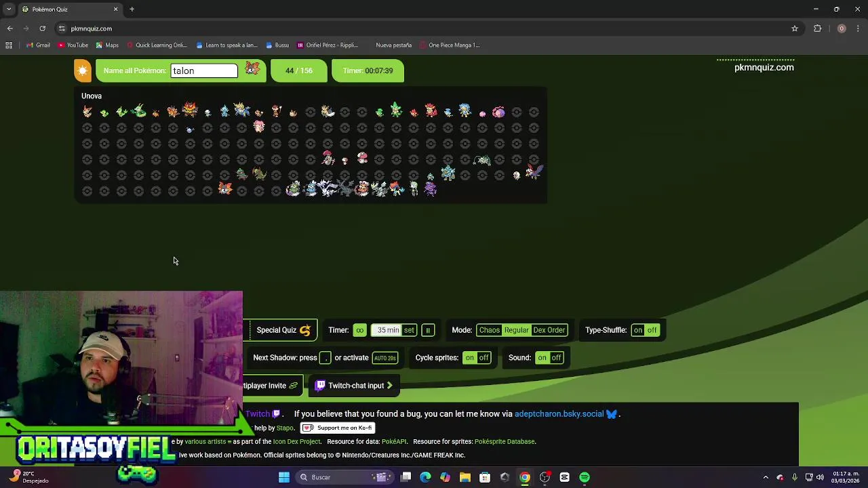Open Spotify from the taskbar
The width and height of the screenshot is (868, 488).
(x=585, y=477)
